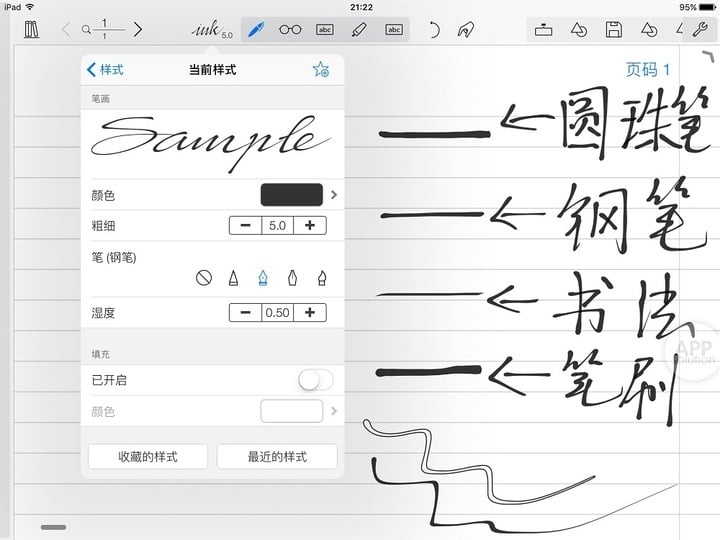This screenshot has width=720, height=540.
Task: Tap the Sample stroke preview
Action: coord(211,143)
